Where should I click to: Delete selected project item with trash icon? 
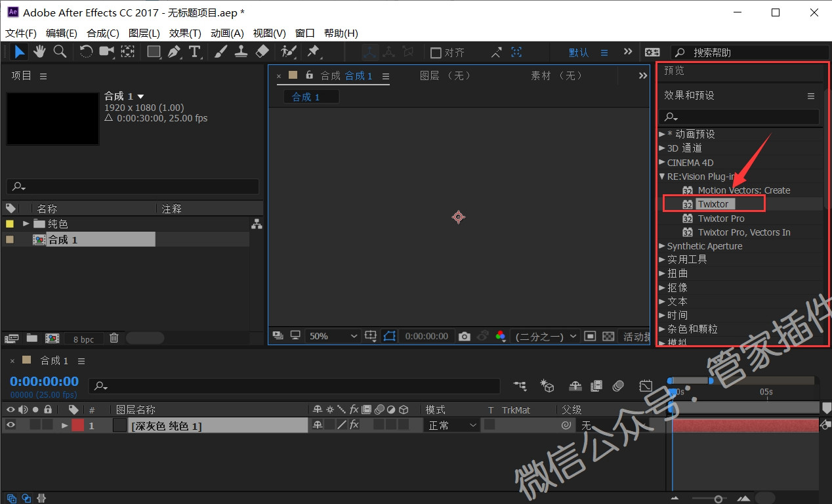(114, 338)
